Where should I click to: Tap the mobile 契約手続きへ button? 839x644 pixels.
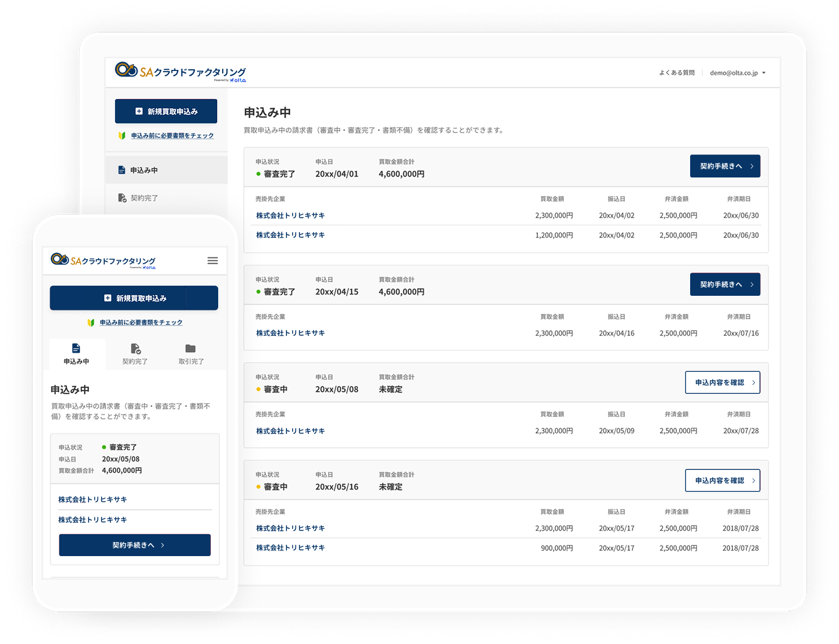135,545
